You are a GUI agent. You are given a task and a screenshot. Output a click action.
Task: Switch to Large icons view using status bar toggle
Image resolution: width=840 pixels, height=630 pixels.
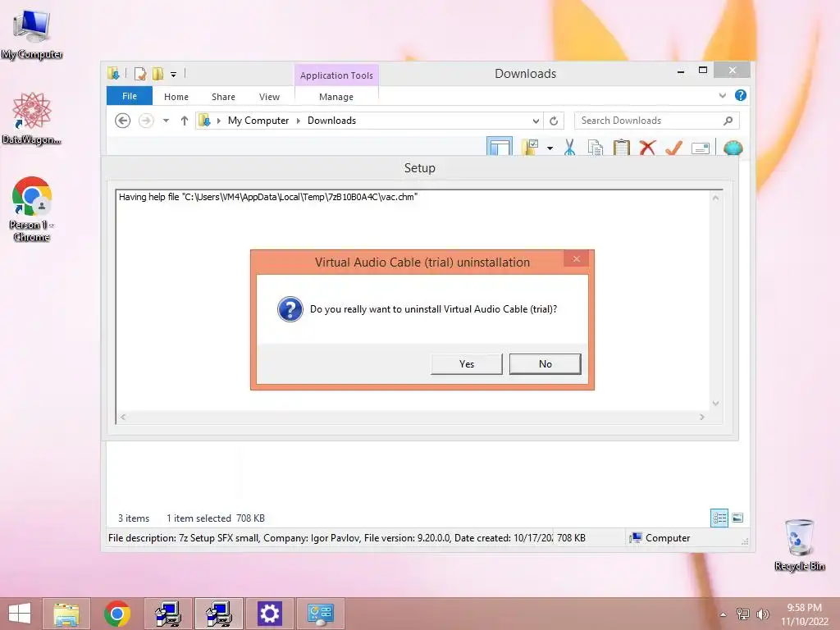click(x=737, y=518)
